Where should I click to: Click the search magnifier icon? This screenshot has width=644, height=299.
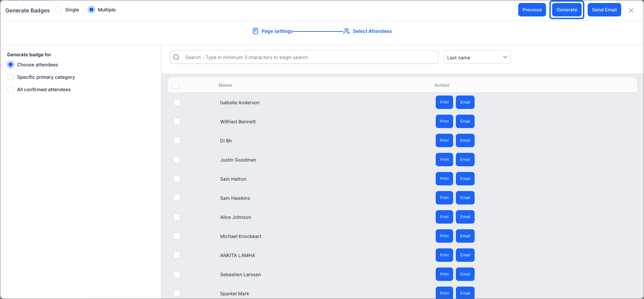(x=176, y=57)
